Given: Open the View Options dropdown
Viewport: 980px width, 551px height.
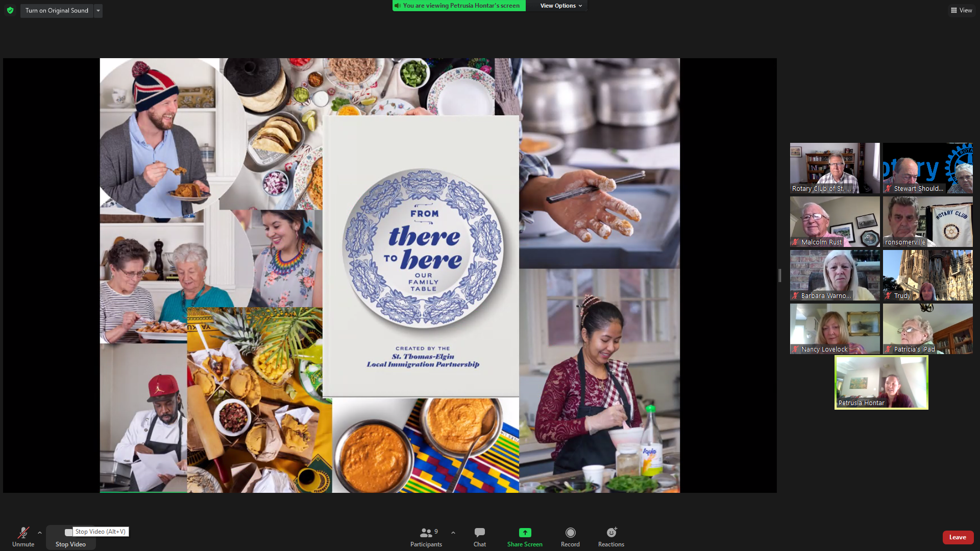Looking at the screenshot, I should [x=560, y=6].
